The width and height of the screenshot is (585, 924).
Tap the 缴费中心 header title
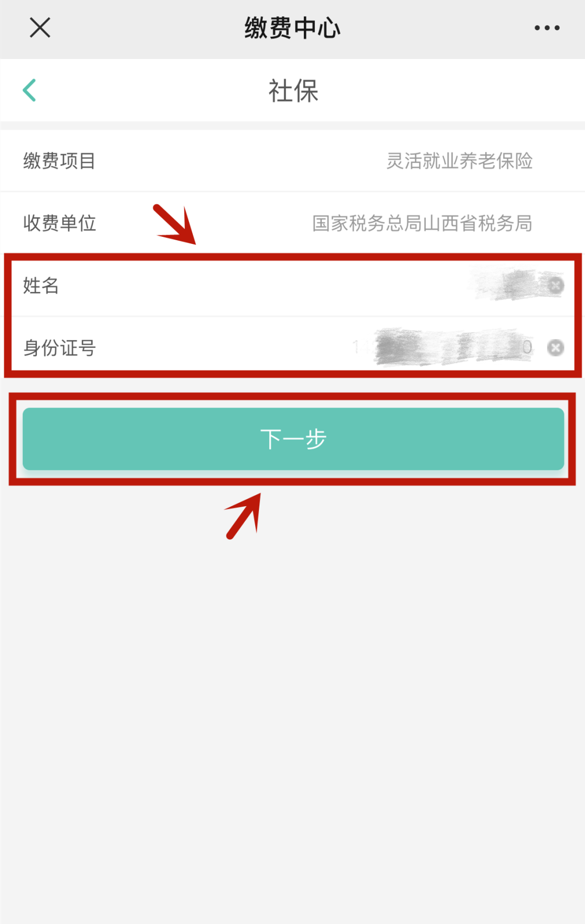pyautogui.click(x=292, y=28)
